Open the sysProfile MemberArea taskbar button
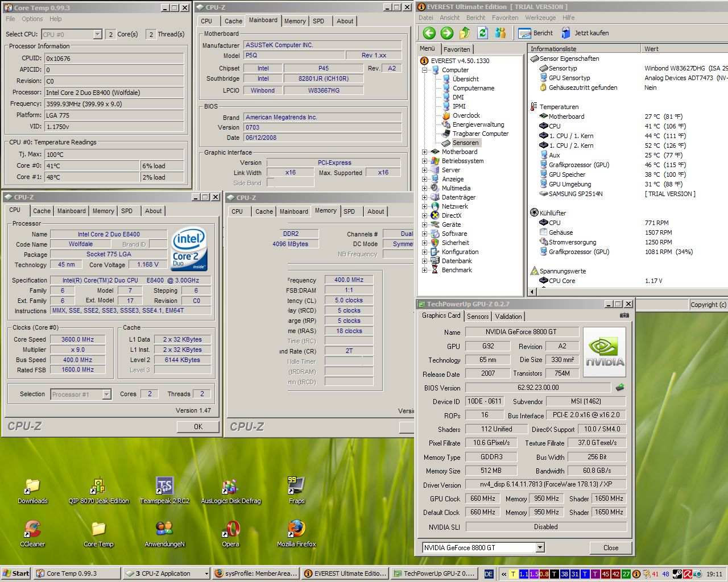Image resolution: width=728 pixels, height=582 pixels. (256, 573)
